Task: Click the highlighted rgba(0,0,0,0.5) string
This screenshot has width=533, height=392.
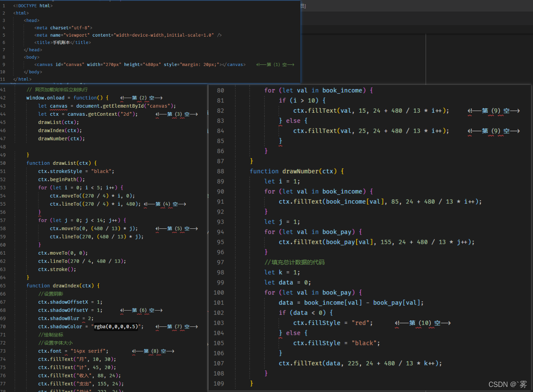Action: click(x=116, y=326)
